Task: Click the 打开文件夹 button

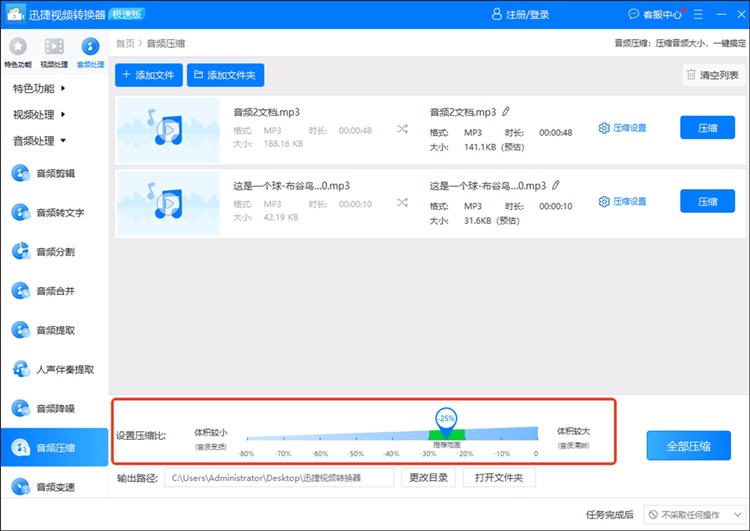Action: tap(499, 477)
